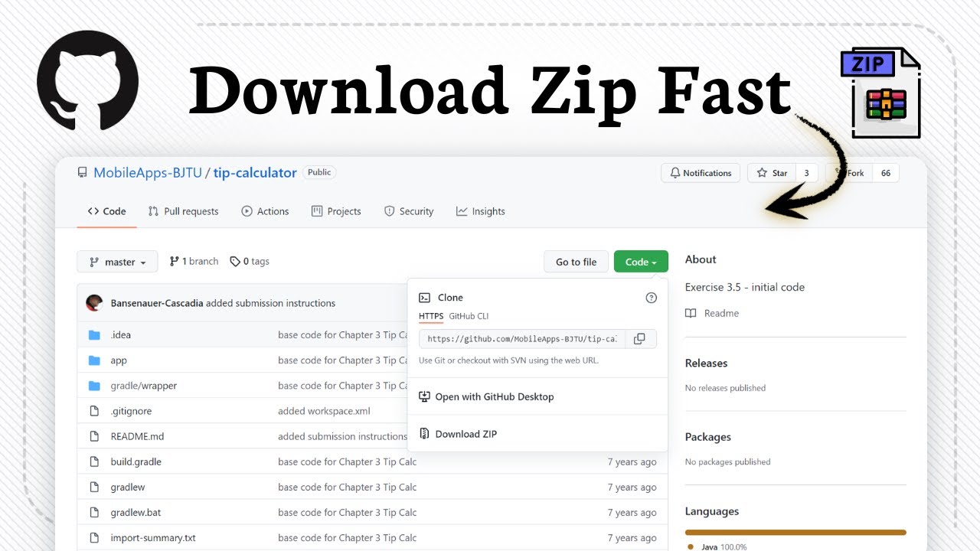Open the Pull requests tab
This screenshot has width=980, height=551.
183,211
